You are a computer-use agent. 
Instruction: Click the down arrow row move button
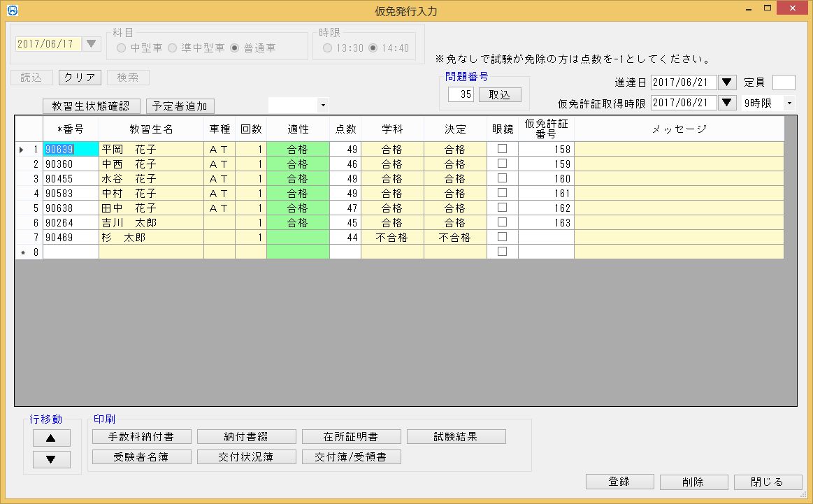click(48, 459)
